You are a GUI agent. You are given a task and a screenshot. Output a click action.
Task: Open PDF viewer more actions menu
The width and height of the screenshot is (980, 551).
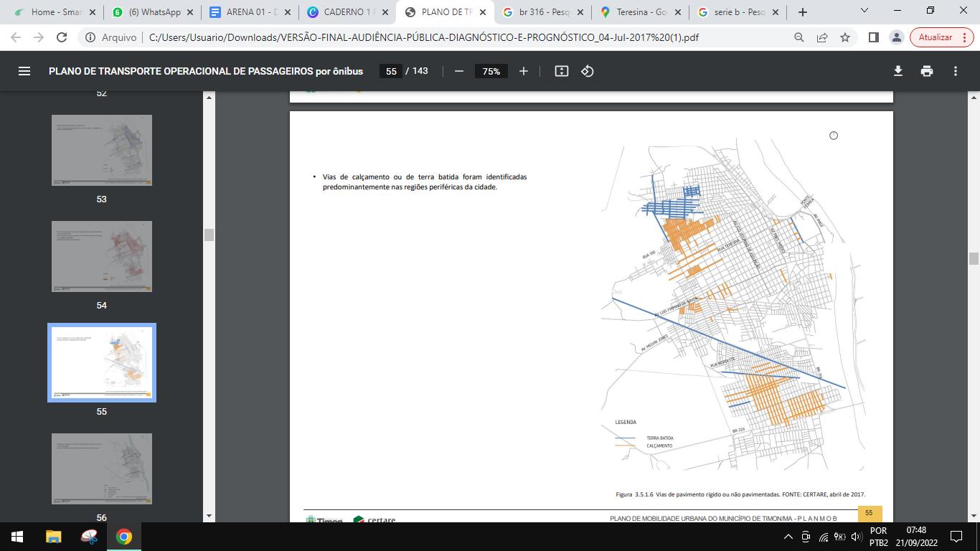click(x=955, y=71)
